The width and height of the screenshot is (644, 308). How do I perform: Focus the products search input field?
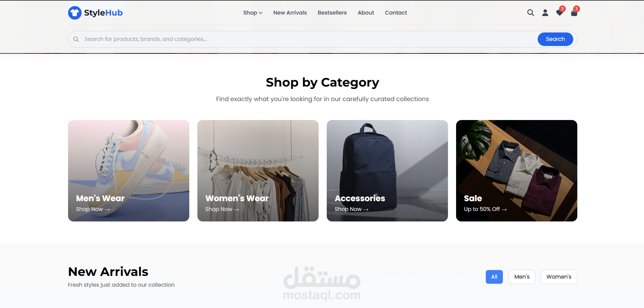(308, 39)
